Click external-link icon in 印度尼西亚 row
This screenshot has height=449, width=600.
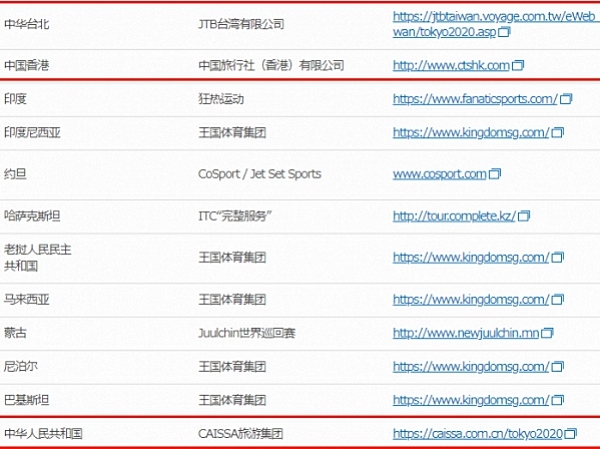pyautogui.click(x=558, y=133)
